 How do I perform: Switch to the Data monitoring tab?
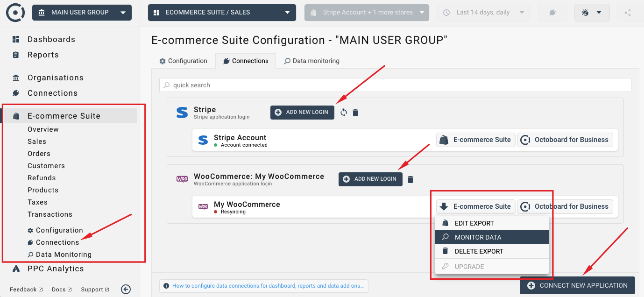pyautogui.click(x=311, y=61)
